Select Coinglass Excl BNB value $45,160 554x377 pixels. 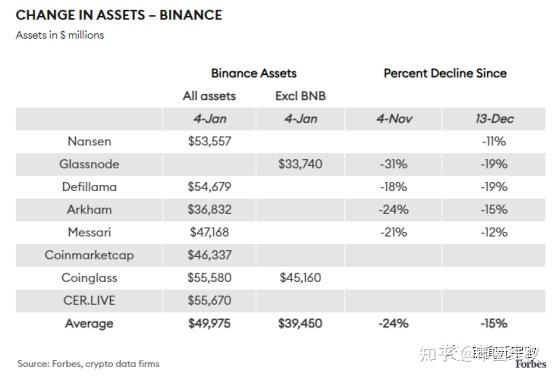[x=300, y=278]
